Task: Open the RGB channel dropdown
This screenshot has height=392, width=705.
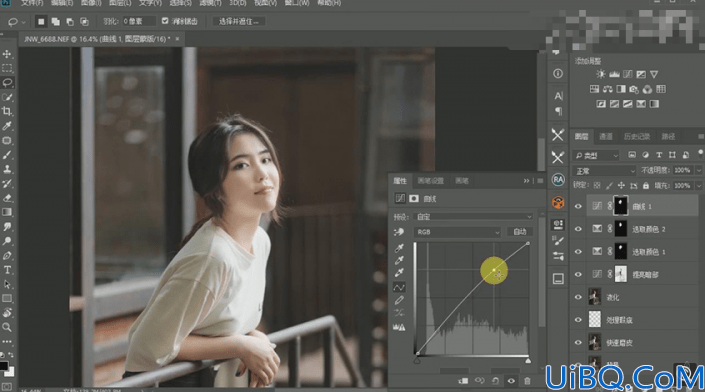Action: tap(457, 232)
